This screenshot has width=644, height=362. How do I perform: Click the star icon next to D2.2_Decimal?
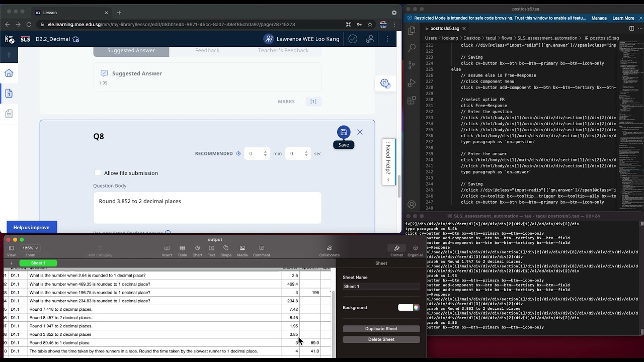[75, 39]
